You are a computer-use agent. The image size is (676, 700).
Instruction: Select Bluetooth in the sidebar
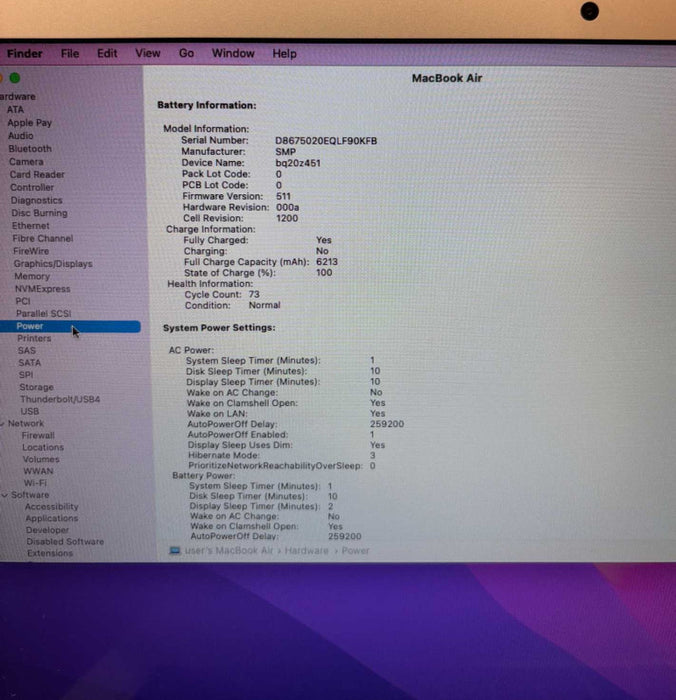click(30, 148)
